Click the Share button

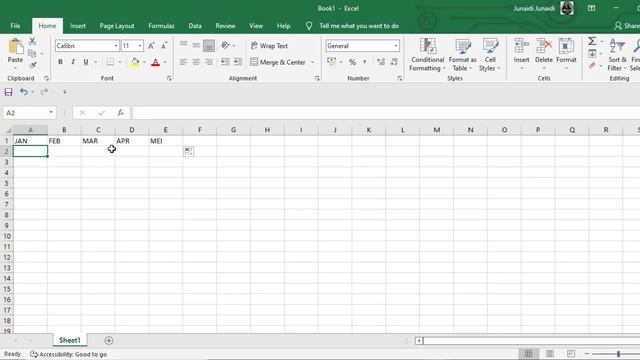(627, 26)
